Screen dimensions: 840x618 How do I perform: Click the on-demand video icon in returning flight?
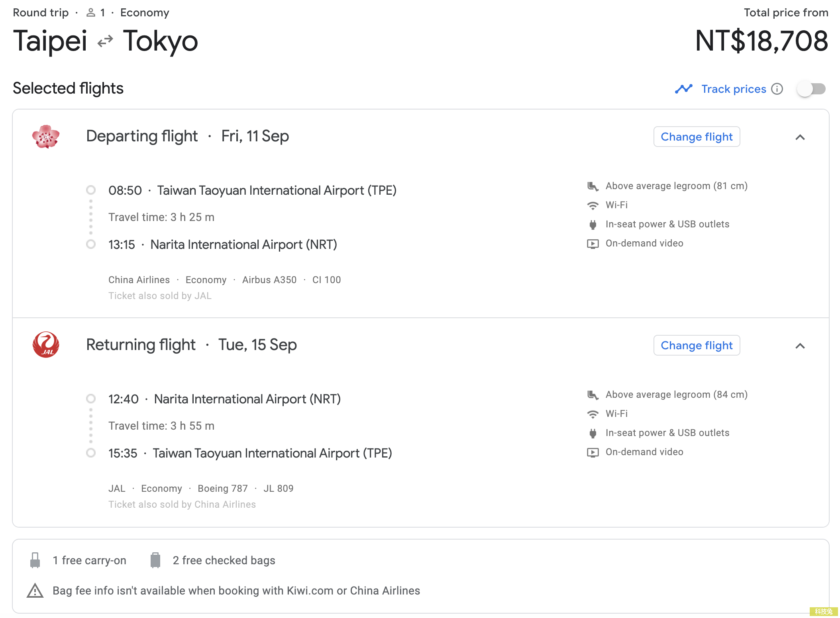pyautogui.click(x=593, y=452)
